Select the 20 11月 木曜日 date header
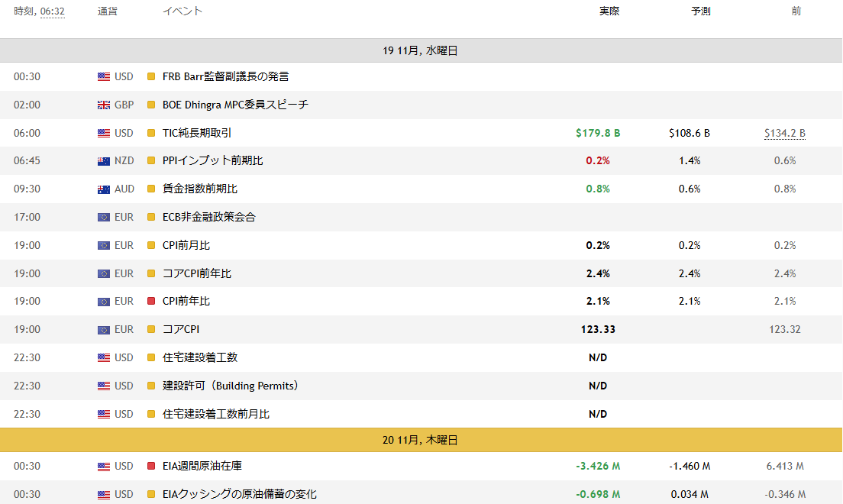This screenshot has height=504, width=843. coord(421,441)
